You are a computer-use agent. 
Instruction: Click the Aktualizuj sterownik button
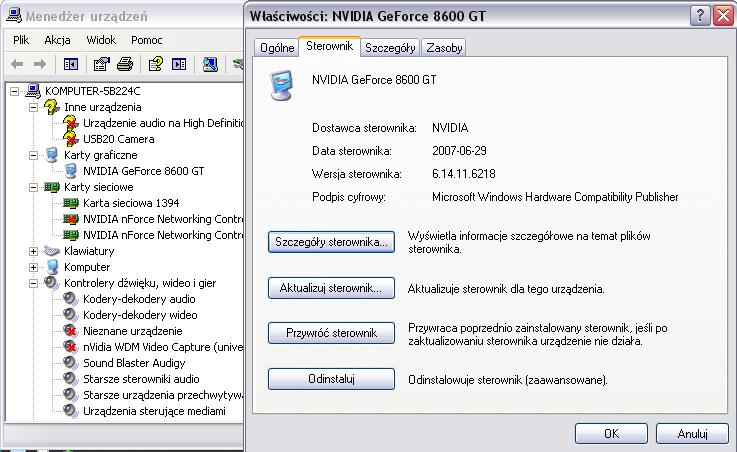pos(331,288)
